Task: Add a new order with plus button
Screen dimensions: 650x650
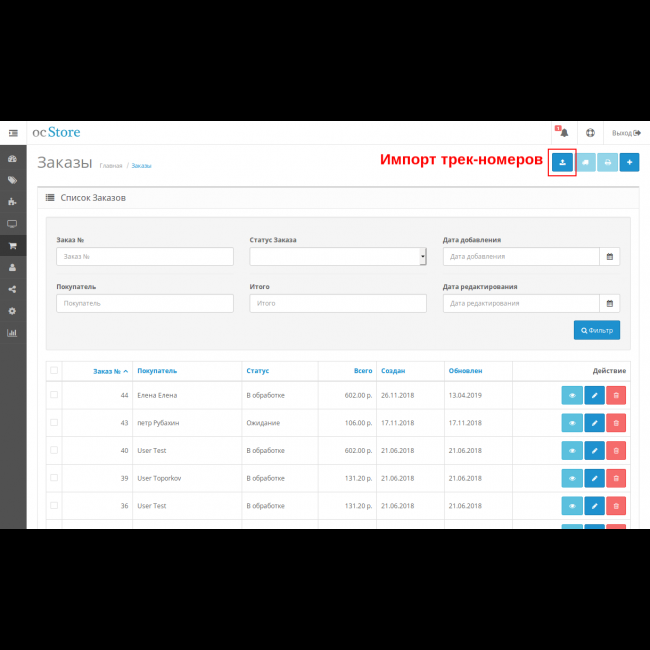Action: click(629, 162)
